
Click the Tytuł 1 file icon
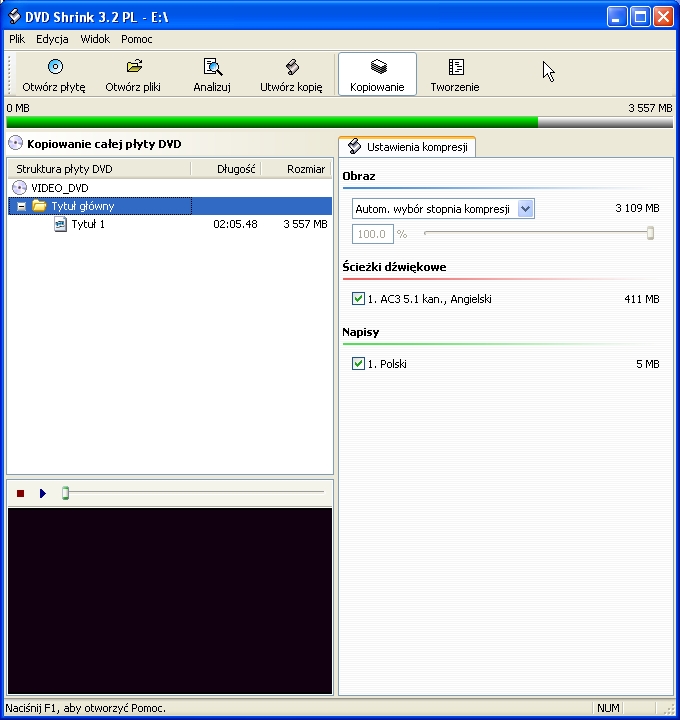pyautogui.click(x=60, y=225)
